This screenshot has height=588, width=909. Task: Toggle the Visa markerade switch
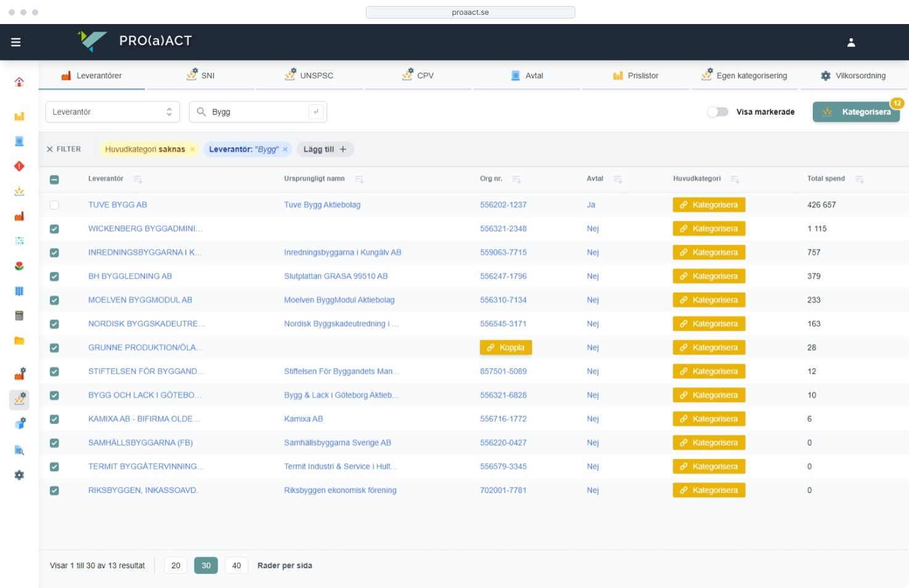[717, 112]
